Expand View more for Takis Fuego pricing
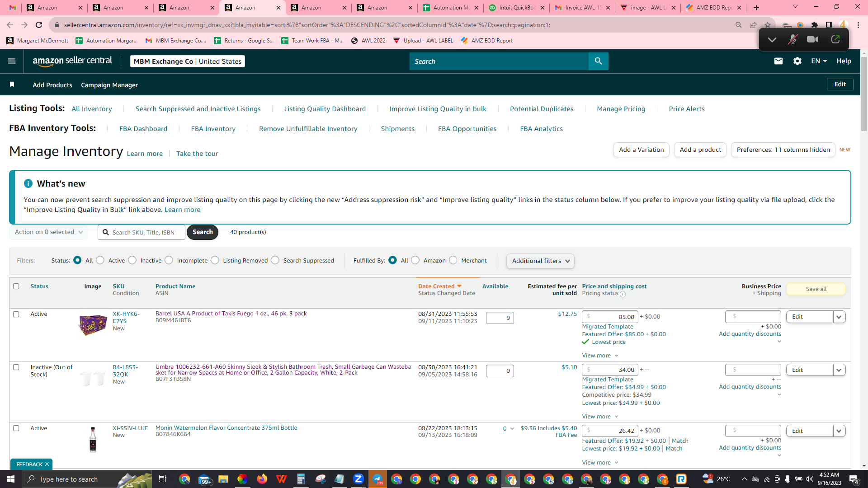This screenshot has height=488, width=868. click(x=600, y=356)
